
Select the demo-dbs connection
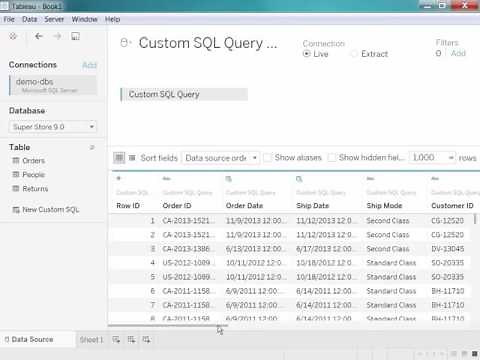pos(53,85)
